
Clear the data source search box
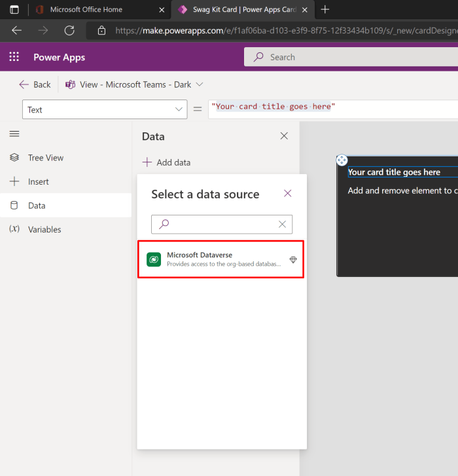(282, 224)
